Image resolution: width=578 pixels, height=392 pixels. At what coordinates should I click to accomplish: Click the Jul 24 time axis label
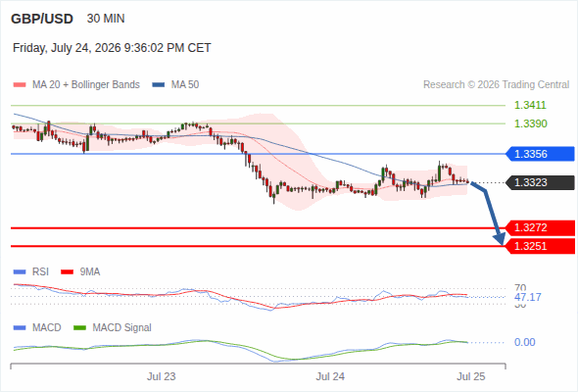(x=330, y=376)
